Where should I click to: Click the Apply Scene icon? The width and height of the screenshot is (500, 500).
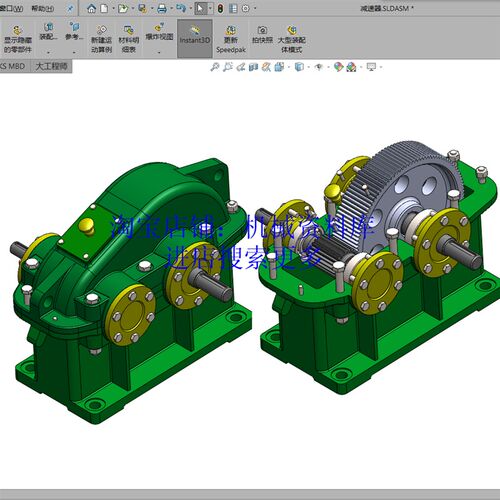[351, 67]
